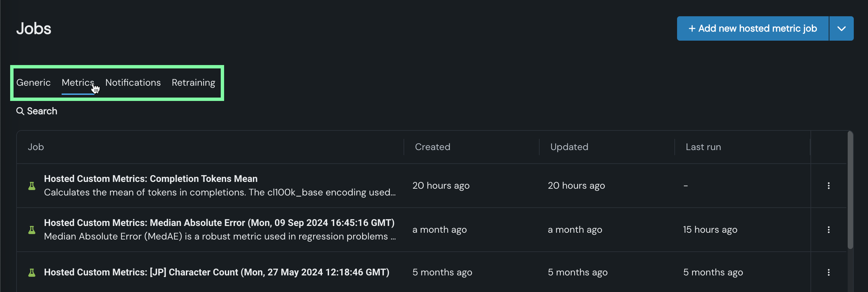Open the Notifications tab
Viewport: 868px width, 292px height.
(133, 83)
